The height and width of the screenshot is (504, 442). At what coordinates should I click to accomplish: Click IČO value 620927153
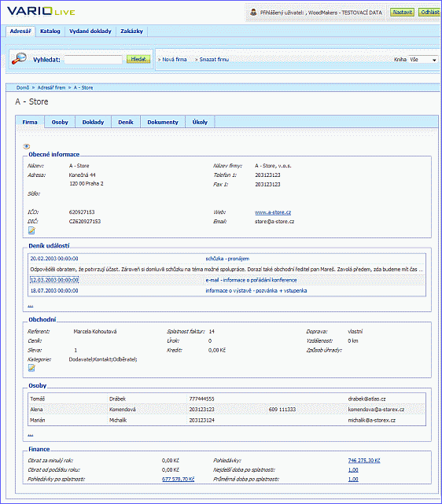(82, 212)
